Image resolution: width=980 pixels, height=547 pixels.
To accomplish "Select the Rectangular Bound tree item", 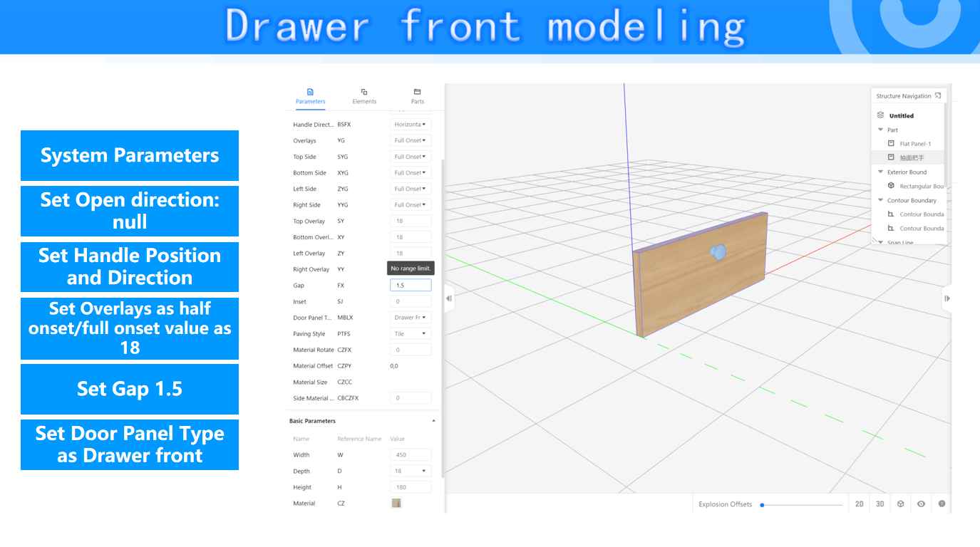I will point(922,186).
